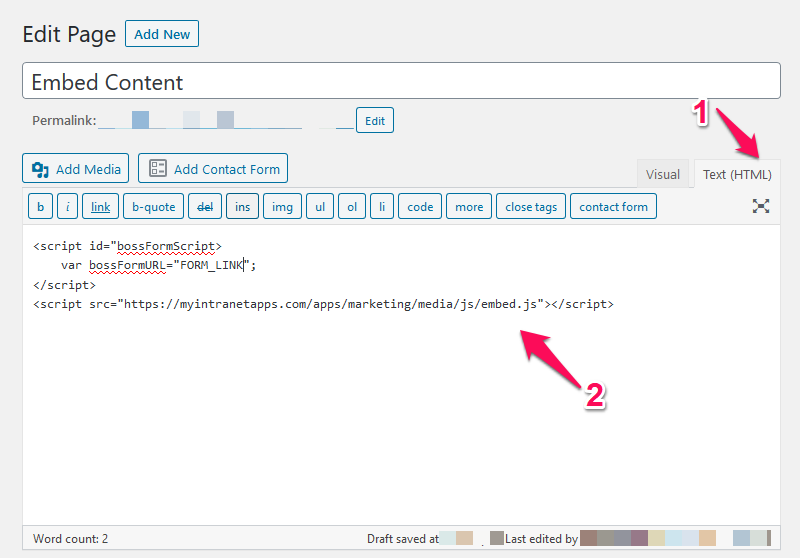Click the Add Media camera icon
The width and height of the screenshot is (800, 558).
click(x=40, y=169)
